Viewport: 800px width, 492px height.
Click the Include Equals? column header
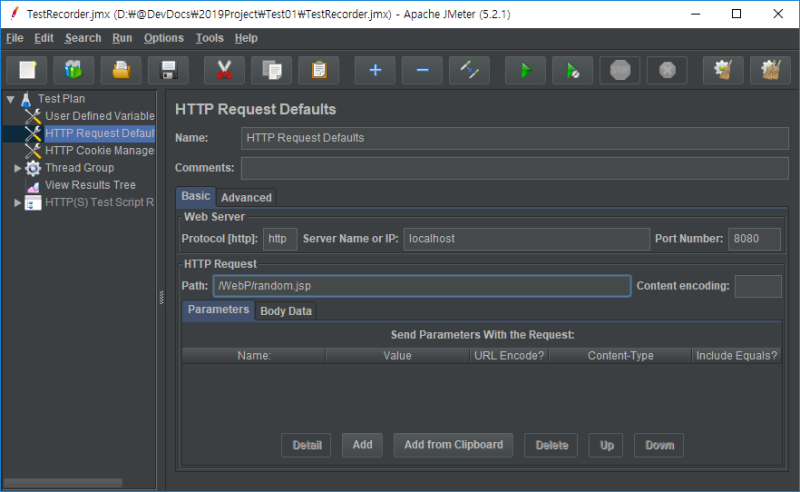point(737,356)
